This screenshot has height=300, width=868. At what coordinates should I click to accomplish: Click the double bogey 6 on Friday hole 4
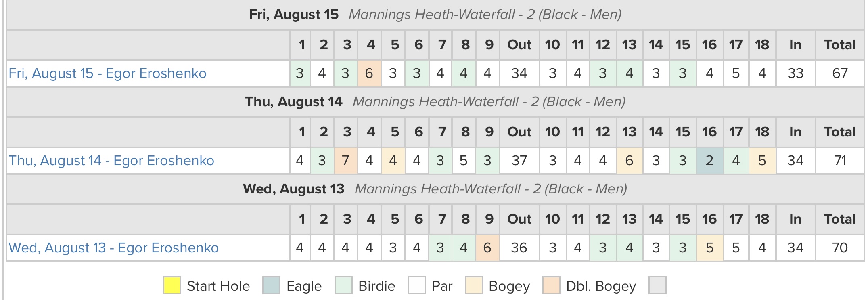tap(369, 73)
